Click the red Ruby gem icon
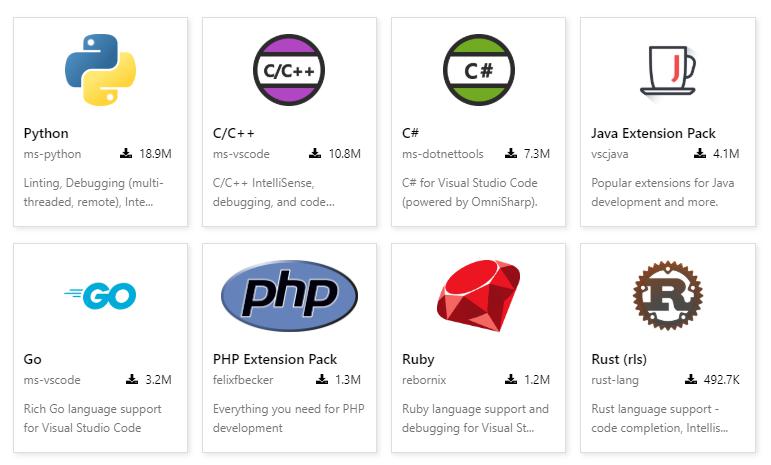This screenshot has width=771, height=465. (478, 295)
